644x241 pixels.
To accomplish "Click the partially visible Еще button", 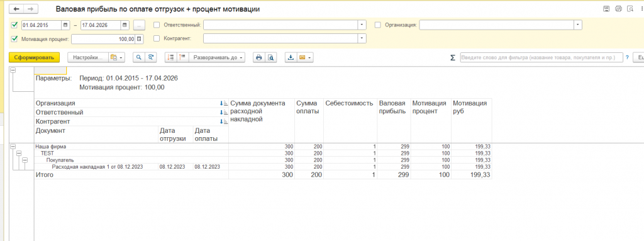I will [x=639, y=58].
